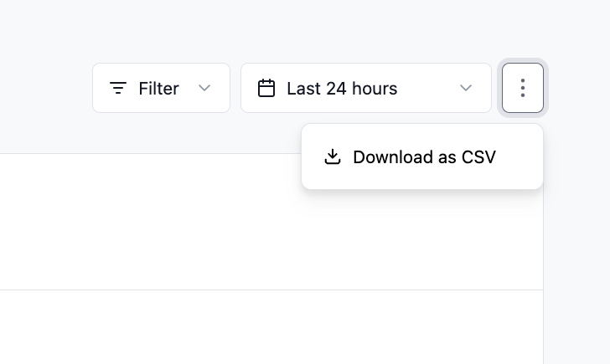
Task: Click the CSV text in the download option
Action: tap(478, 157)
